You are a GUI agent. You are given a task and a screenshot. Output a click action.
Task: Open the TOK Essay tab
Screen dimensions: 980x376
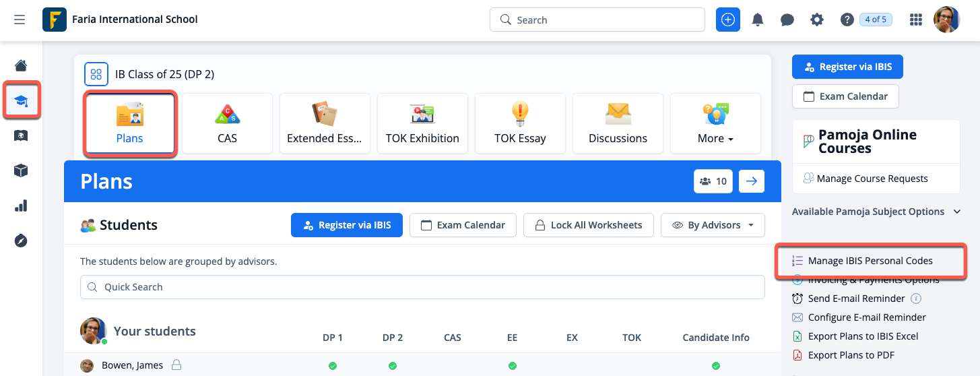point(520,124)
